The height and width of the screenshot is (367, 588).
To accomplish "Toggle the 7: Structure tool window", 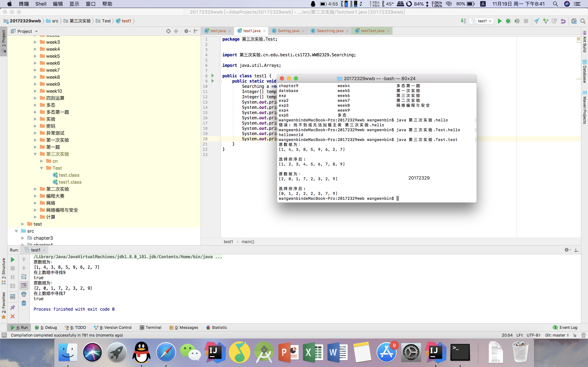I will coord(4,271).
